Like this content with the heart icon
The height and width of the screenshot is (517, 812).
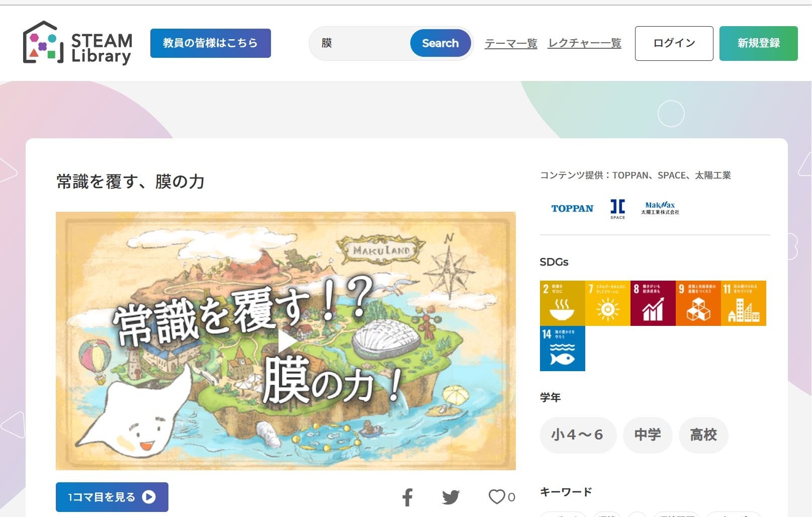click(497, 497)
